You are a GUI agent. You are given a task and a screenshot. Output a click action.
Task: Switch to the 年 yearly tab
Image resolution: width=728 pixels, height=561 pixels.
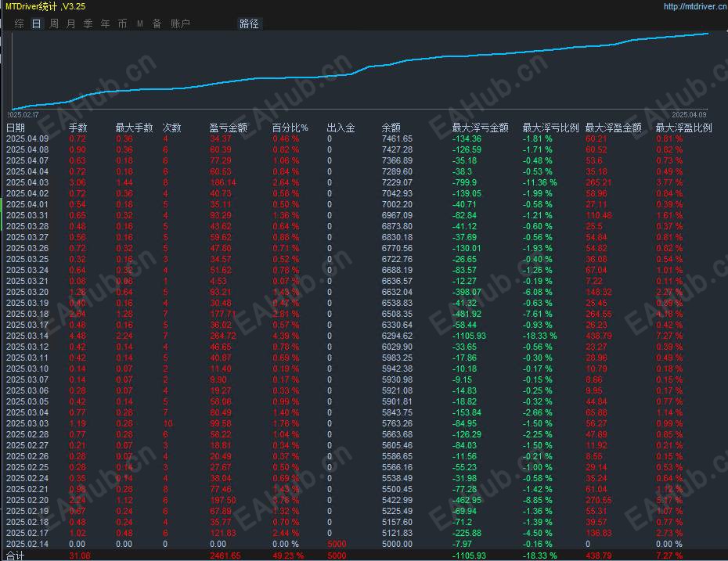(106, 23)
